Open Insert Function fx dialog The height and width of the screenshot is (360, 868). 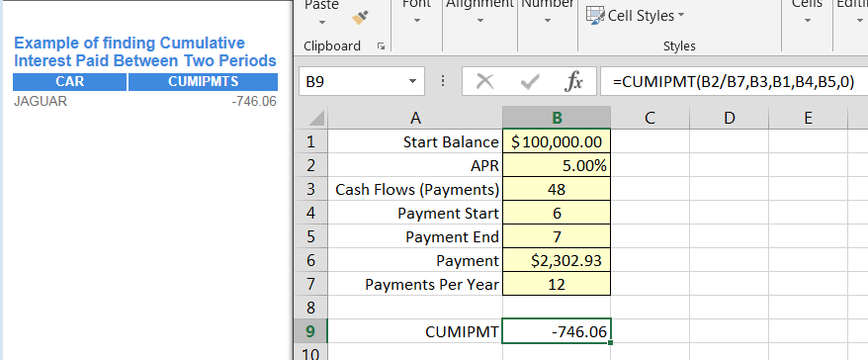pyautogui.click(x=573, y=82)
